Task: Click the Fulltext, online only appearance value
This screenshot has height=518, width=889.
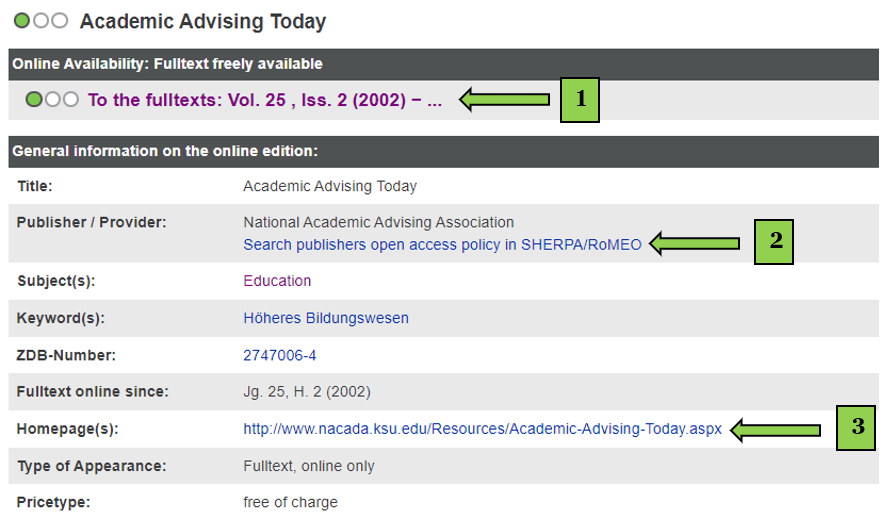Action: pyautogui.click(x=309, y=466)
